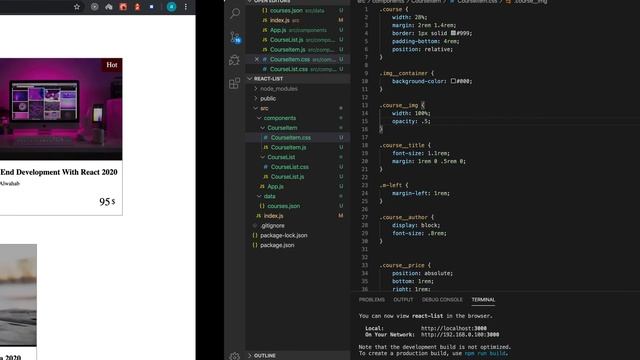
Task: Click the blue square extension icon in Chrome
Action: 151,7
